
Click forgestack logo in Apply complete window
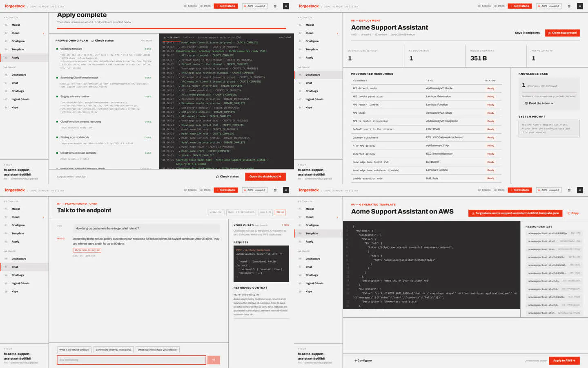(x=15, y=6)
